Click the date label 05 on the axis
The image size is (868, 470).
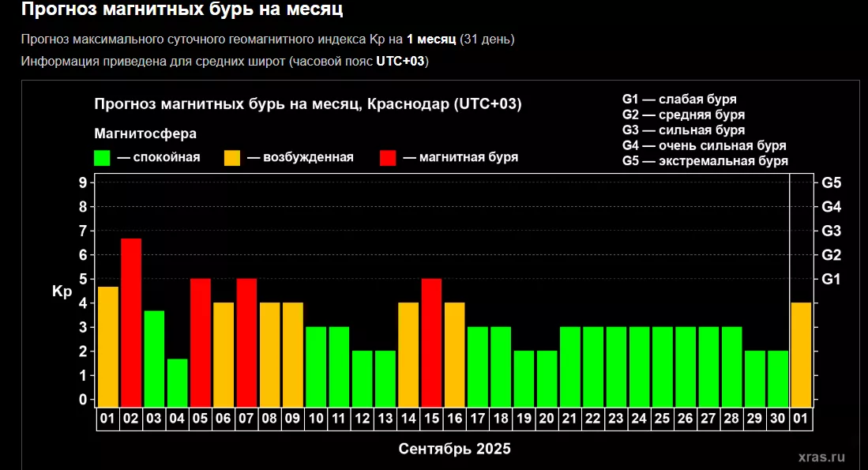coord(201,418)
